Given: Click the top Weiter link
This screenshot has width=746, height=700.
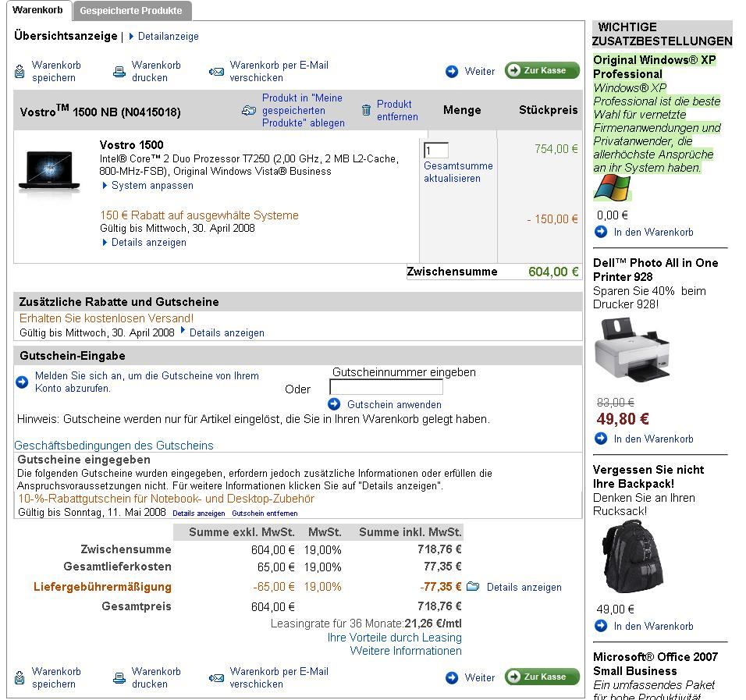Looking at the screenshot, I should 480,71.
